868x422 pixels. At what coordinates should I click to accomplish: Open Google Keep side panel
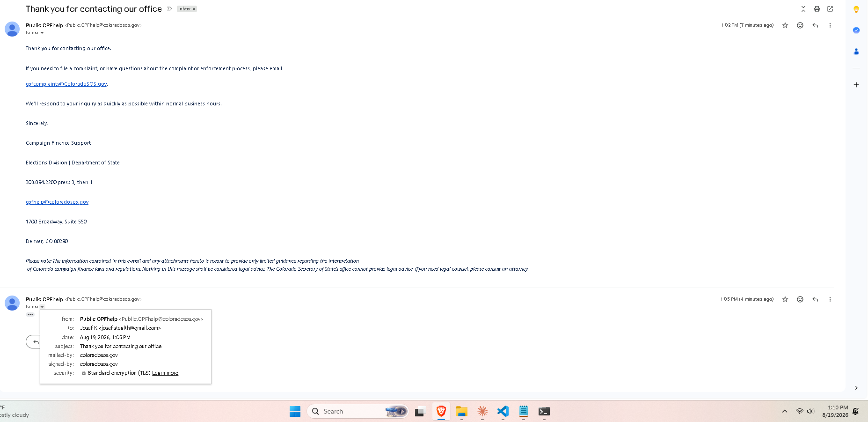pyautogui.click(x=856, y=9)
